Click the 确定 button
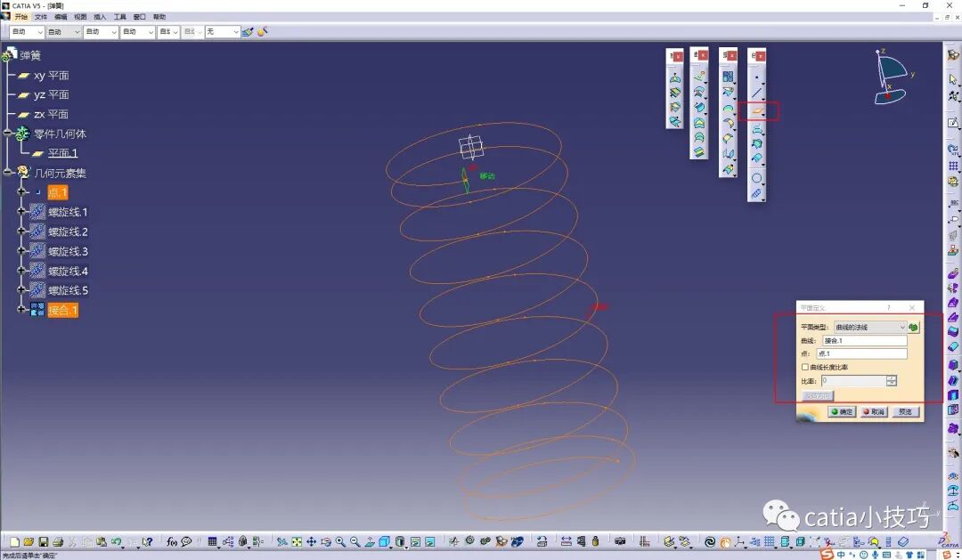Viewport: 962px width, 560px height. point(842,411)
